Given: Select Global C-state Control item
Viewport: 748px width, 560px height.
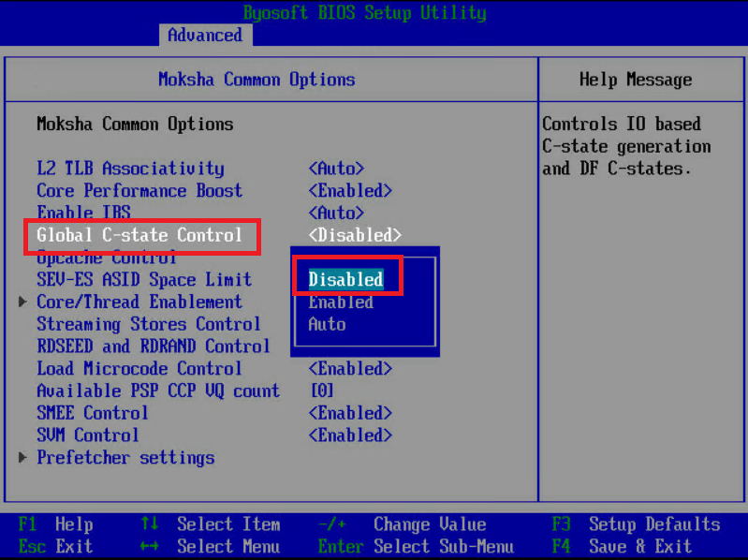Looking at the screenshot, I should click(x=139, y=235).
